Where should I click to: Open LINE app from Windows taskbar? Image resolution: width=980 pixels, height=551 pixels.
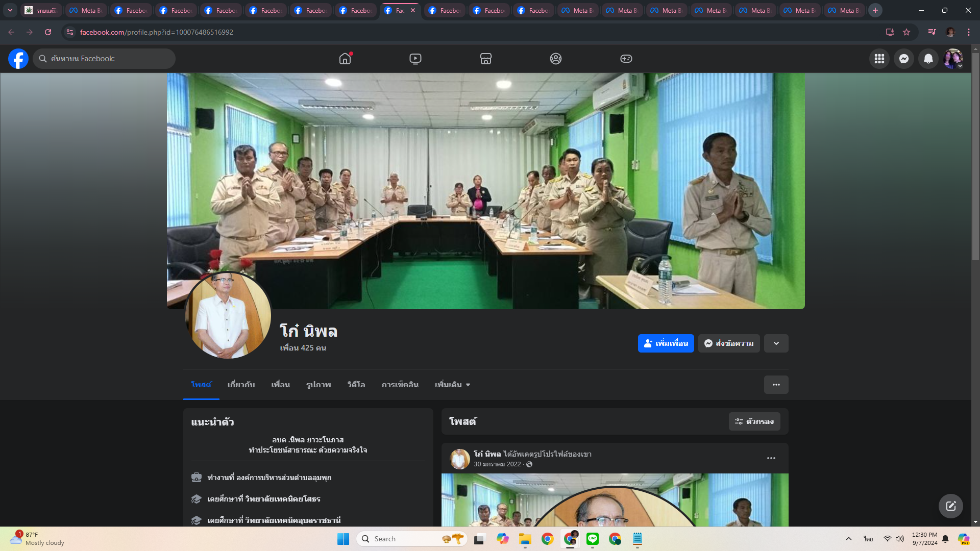[593, 539]
